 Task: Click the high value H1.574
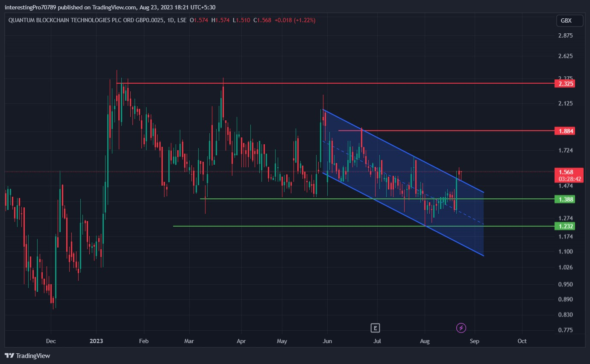pos(220,20)
